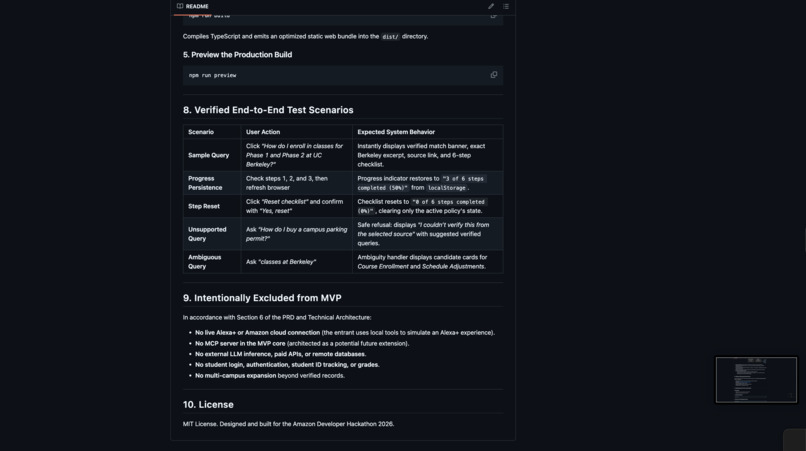
Task: Click the 'No student login' bullet
Action: tap(287, 365)
